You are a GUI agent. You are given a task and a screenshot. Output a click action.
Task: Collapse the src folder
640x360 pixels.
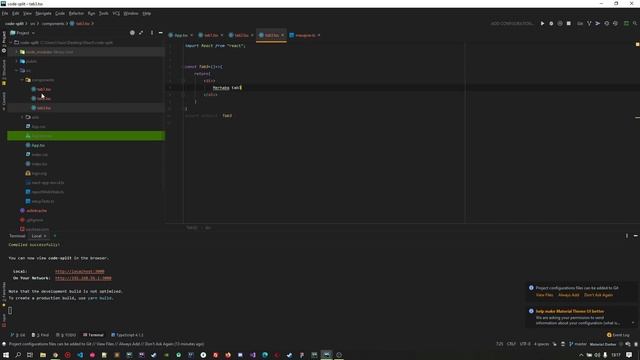pos(17,71)
